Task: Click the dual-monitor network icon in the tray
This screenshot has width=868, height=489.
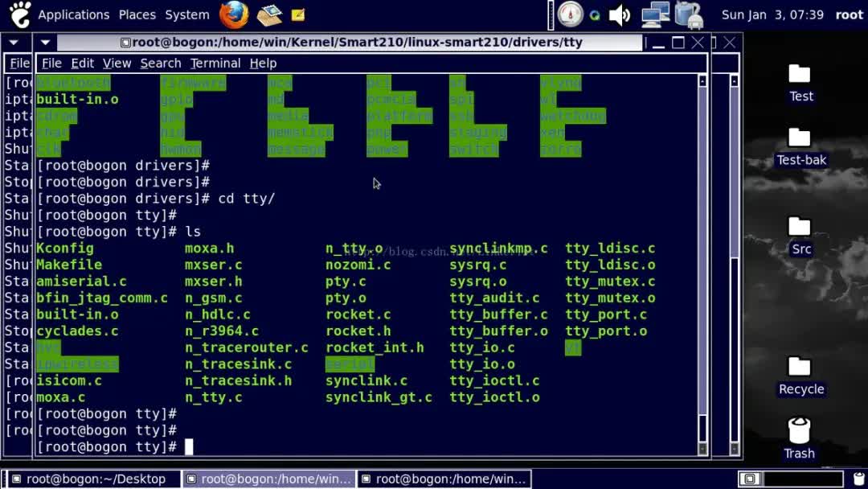Action: tap(655, 14)
